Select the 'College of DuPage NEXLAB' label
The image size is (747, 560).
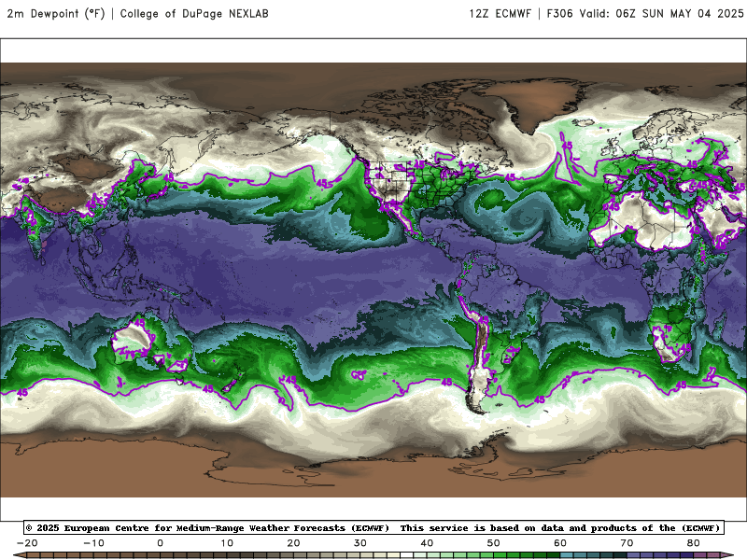coord(194,14)
